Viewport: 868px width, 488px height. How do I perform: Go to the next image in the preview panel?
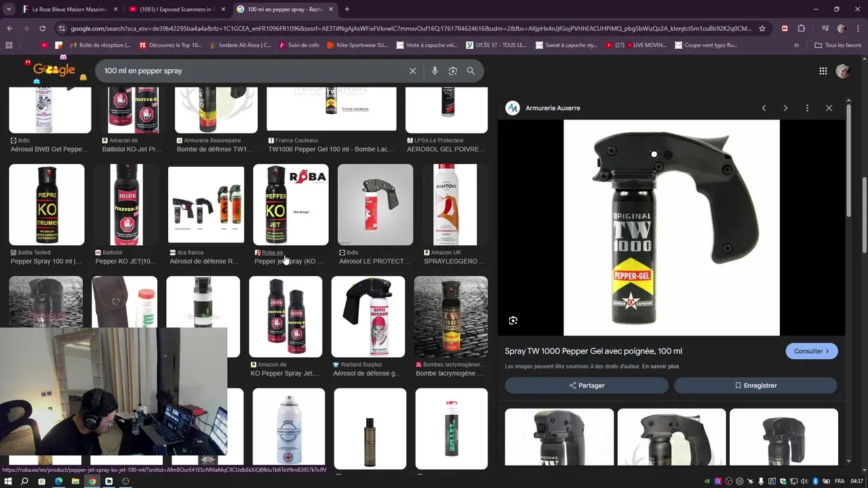point(785,108)
